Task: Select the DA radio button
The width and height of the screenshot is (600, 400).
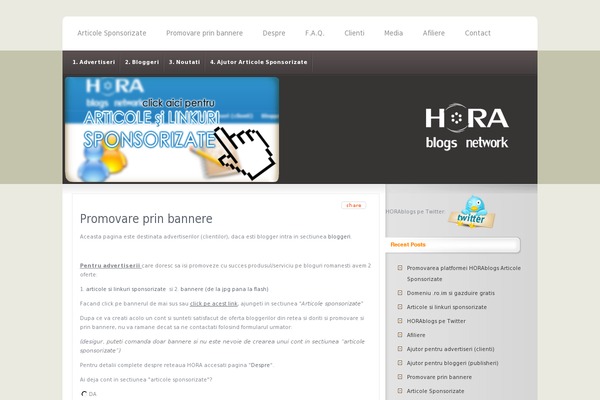Action: coord(84,393)
